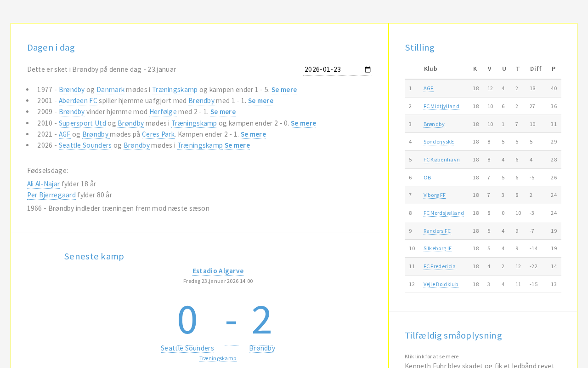Click AGF link in the 2021 entry
The width and height of the screenshot is (588, 368).
click(x=65, y=134)
